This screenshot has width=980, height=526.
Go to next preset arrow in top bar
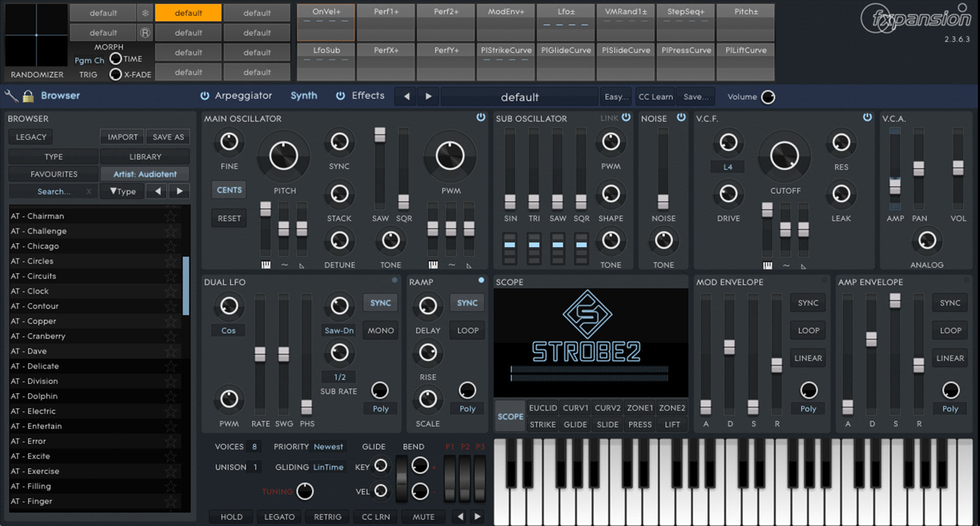[x=428, y=96]
